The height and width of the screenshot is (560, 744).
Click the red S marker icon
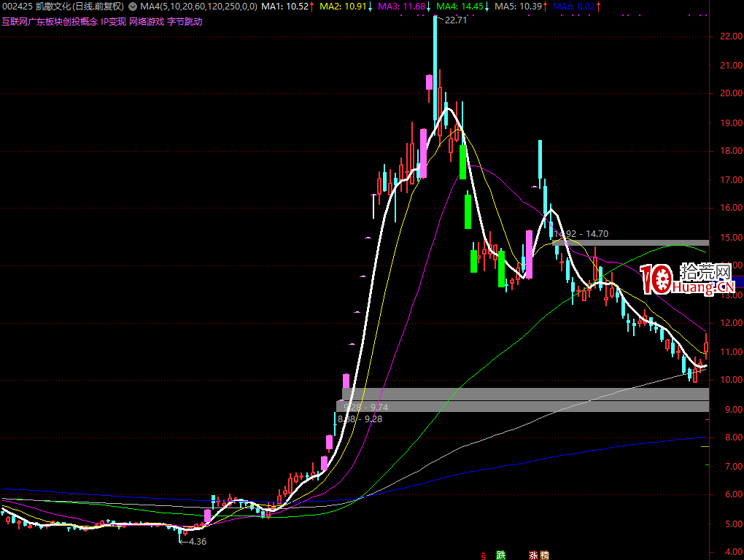click(x=482, y=555)
